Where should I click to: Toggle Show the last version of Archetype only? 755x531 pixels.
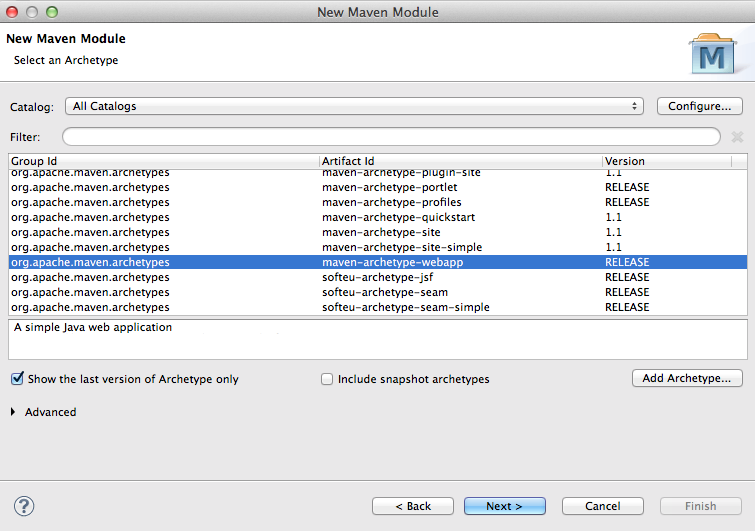click(x=17, y=379)
